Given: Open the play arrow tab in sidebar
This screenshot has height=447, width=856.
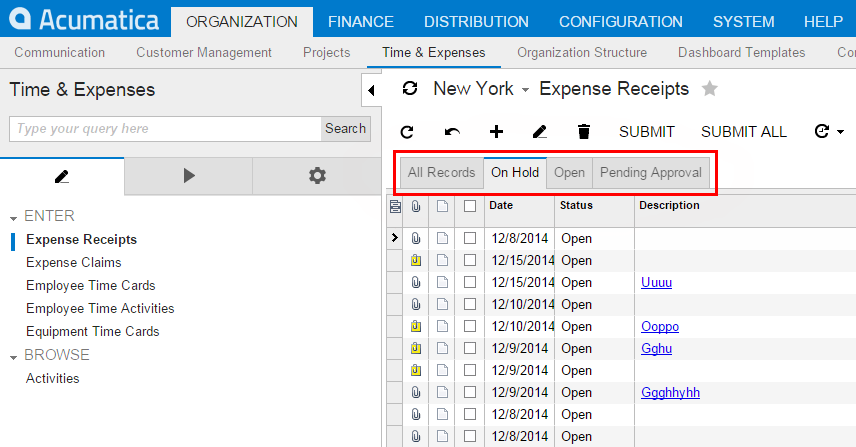Looking at the screenshot, I should coord(189,176).
